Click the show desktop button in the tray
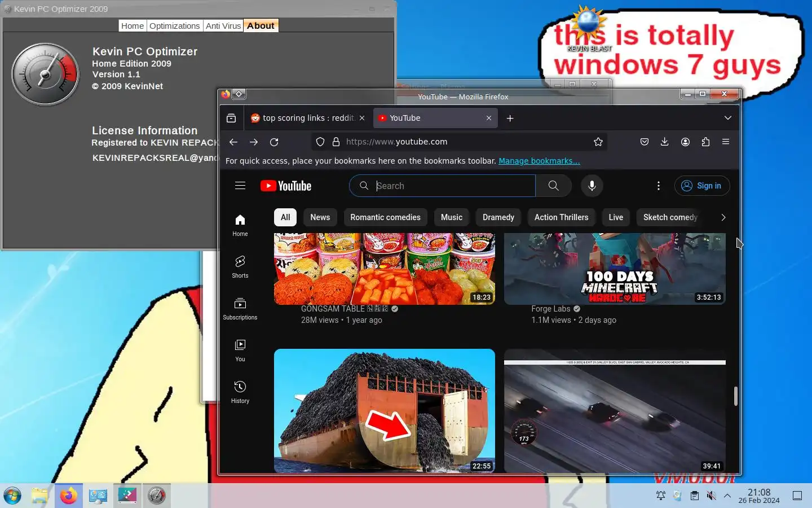The width and height of the screenshot is (812, 508). tap(797, 496)
